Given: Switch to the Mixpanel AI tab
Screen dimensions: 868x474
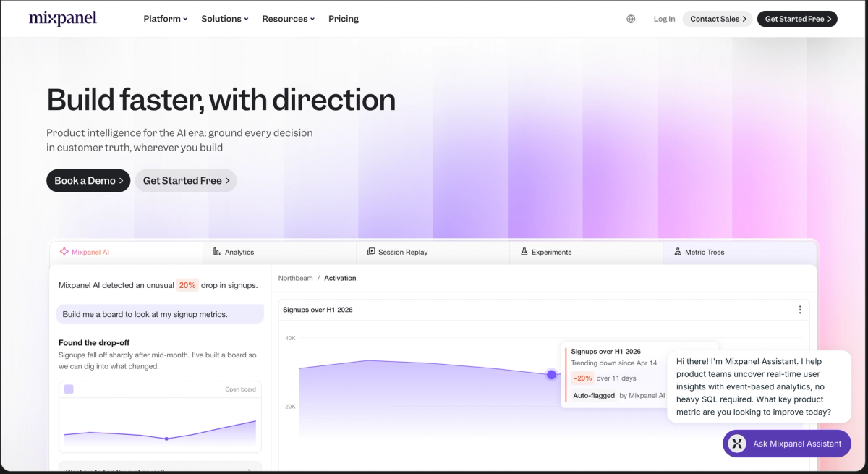Looking at the screenshot, I should click(x=126, y=252).
